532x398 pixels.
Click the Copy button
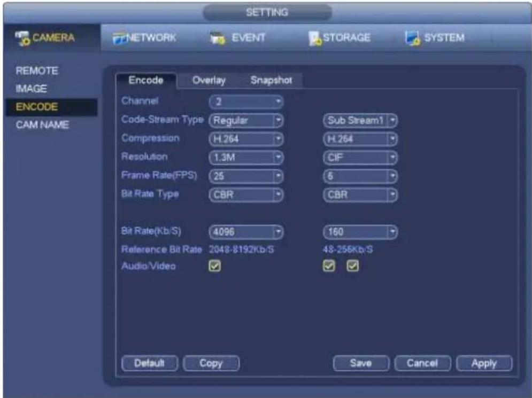(211, 363)
